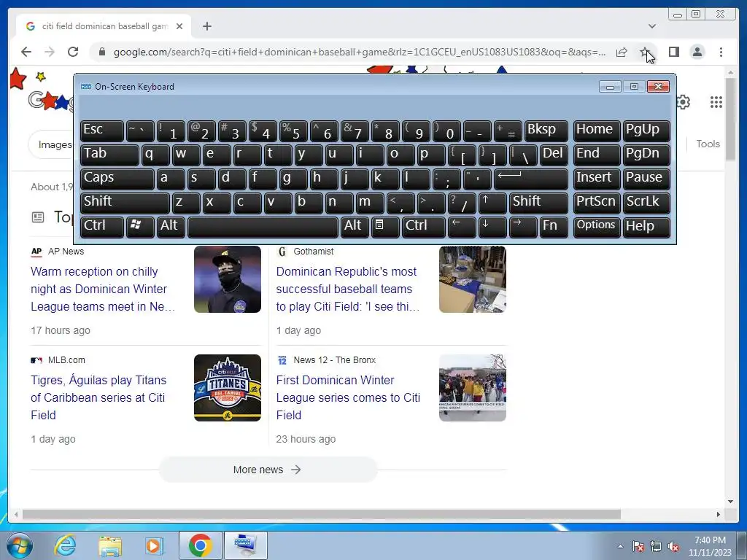
Task: Click the Bksp key
Action: [x=546, y=131]
